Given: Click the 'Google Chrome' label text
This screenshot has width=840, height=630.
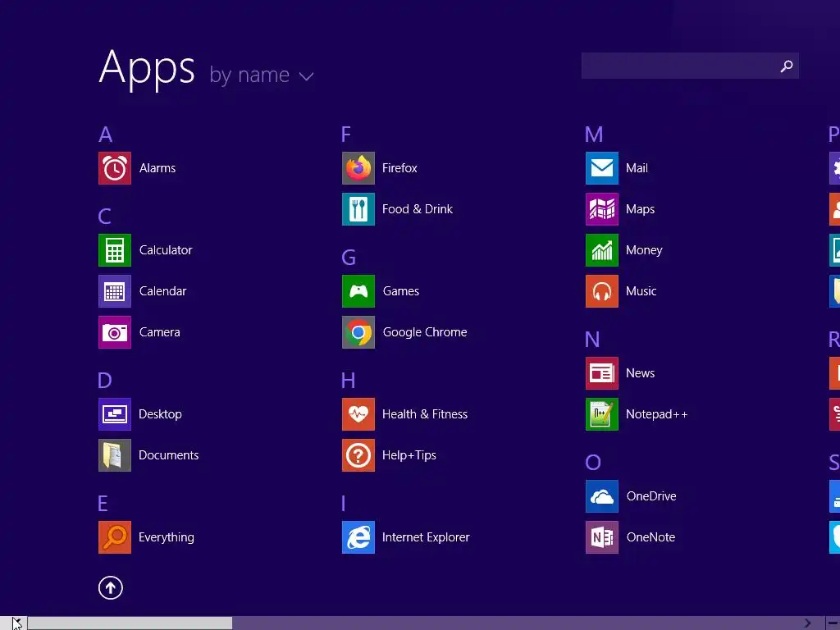Looking at the screenshot, I should [426, 333].
